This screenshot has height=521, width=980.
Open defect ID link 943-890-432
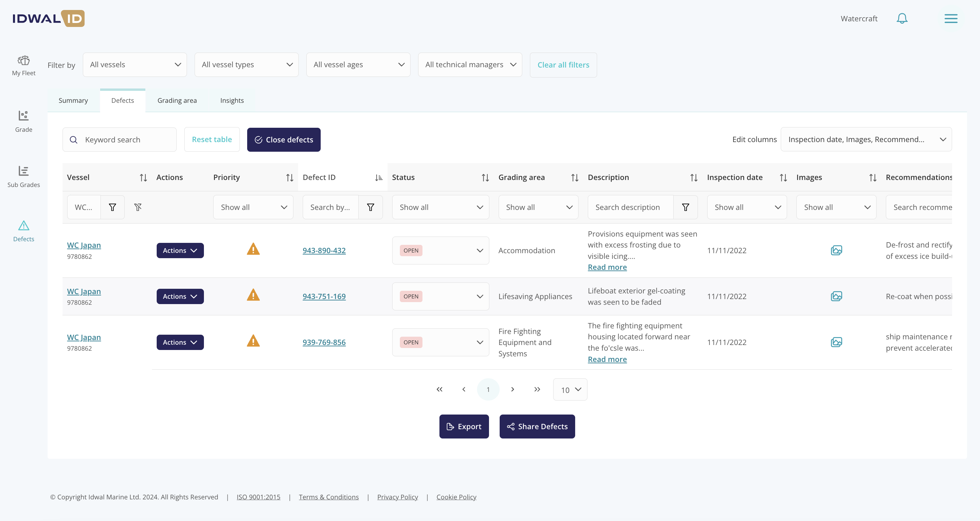324,251
